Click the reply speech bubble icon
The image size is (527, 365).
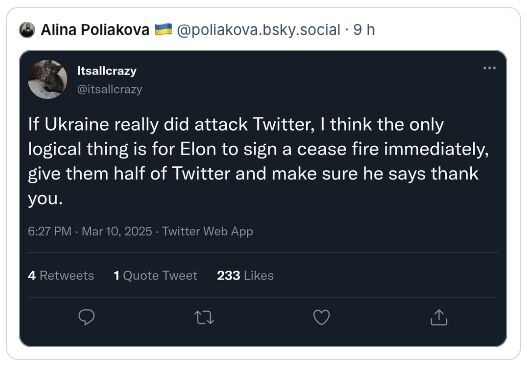(86, 317)
